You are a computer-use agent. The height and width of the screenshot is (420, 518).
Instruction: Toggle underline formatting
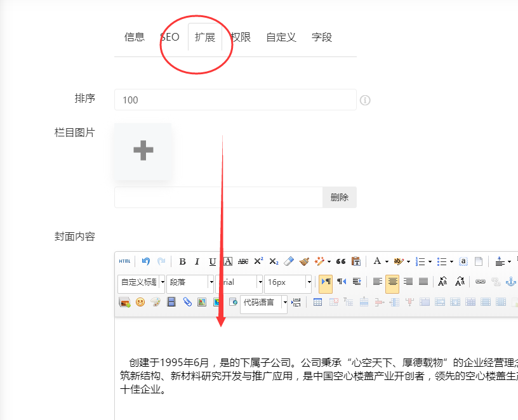pyautogui.click(x=212, y=261)
